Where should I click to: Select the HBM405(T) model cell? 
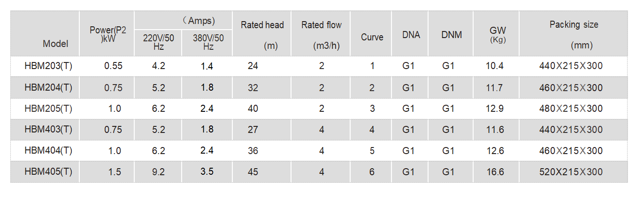click(x=48, y=172)
